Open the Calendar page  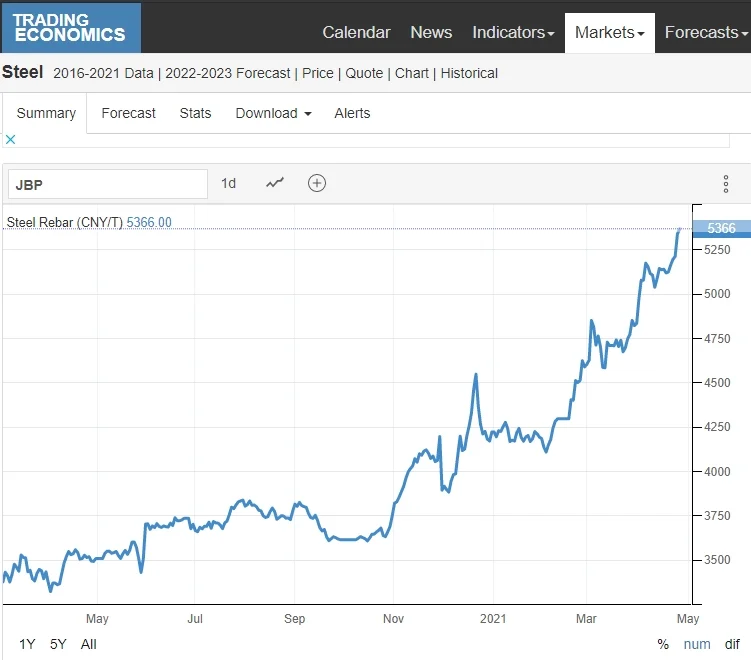356,33
